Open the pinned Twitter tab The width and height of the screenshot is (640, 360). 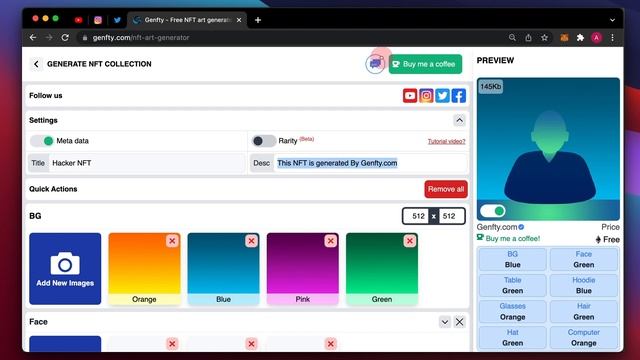pos(117,20)
